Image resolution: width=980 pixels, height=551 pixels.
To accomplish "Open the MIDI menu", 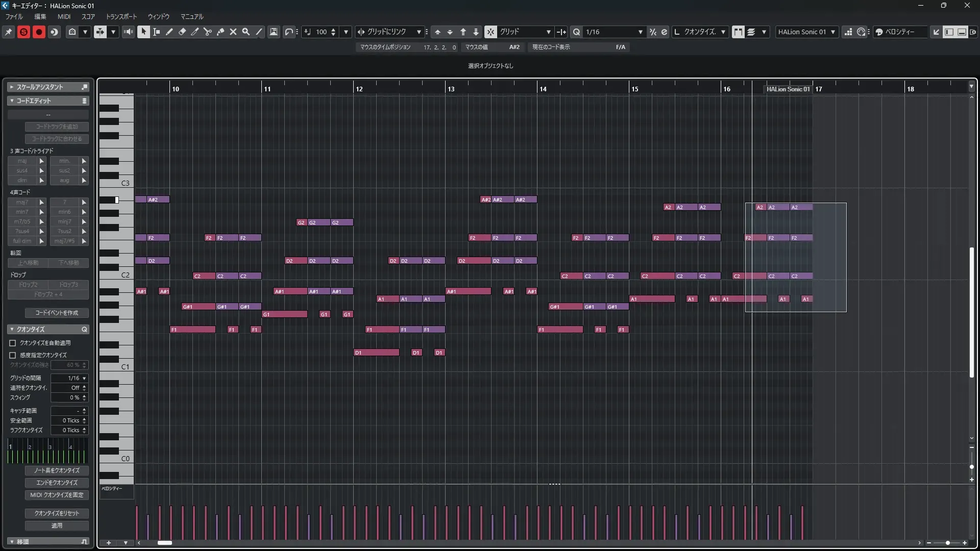I will tap(64, 16).
